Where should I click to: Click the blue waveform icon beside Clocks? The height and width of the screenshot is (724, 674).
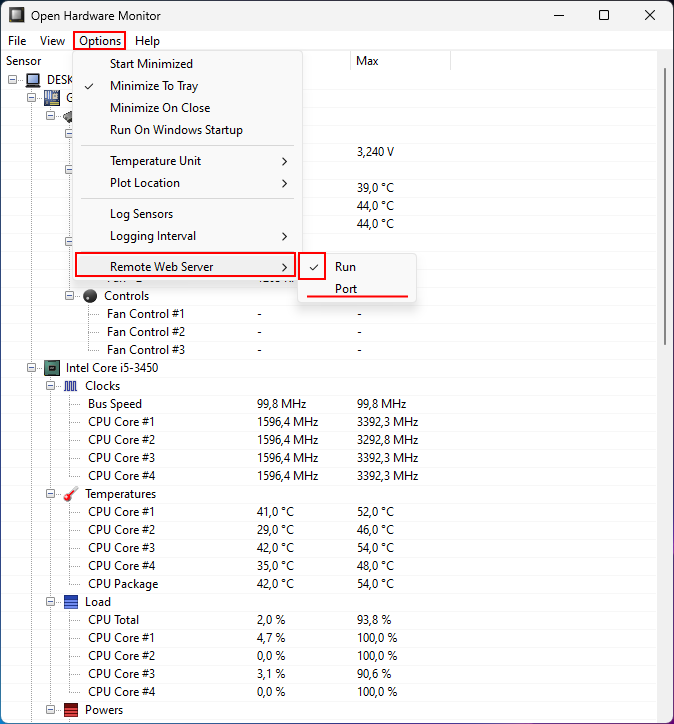click(x=71, y=386)
